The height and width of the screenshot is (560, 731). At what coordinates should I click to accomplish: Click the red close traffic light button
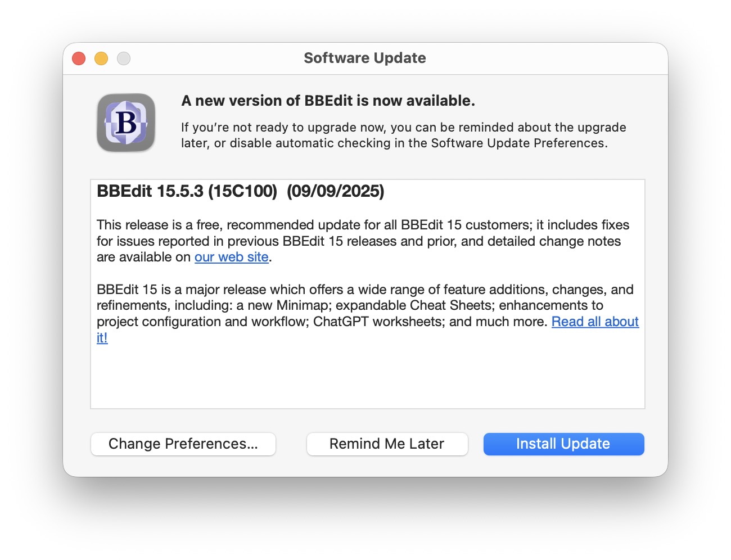pos(79,58)
